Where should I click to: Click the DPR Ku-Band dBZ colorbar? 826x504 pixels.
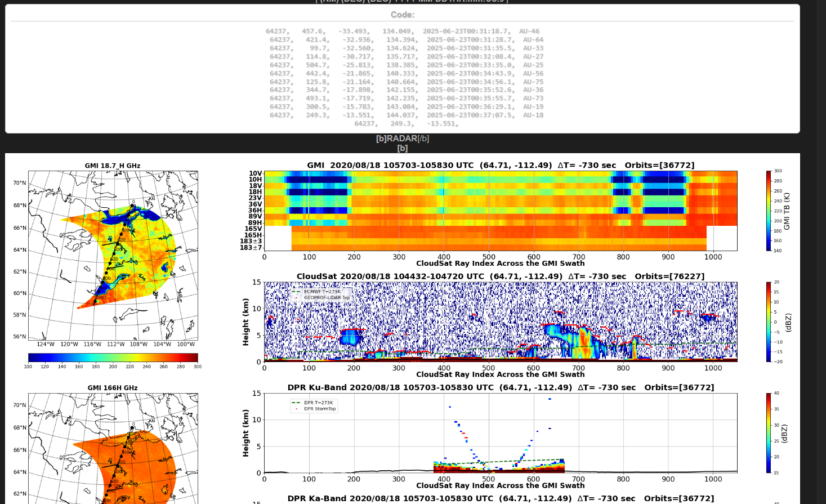point(769,432)
